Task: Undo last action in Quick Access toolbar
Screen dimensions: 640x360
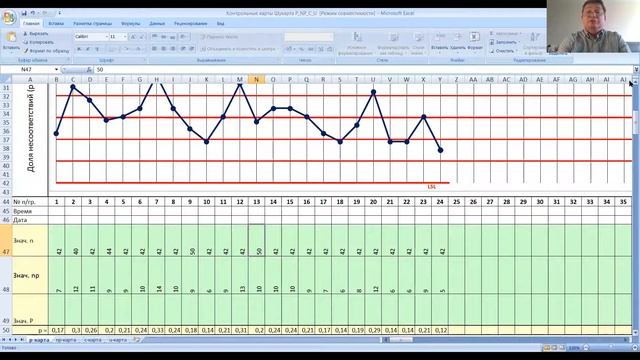Action: pyautogui.click(x=33, y=13)
